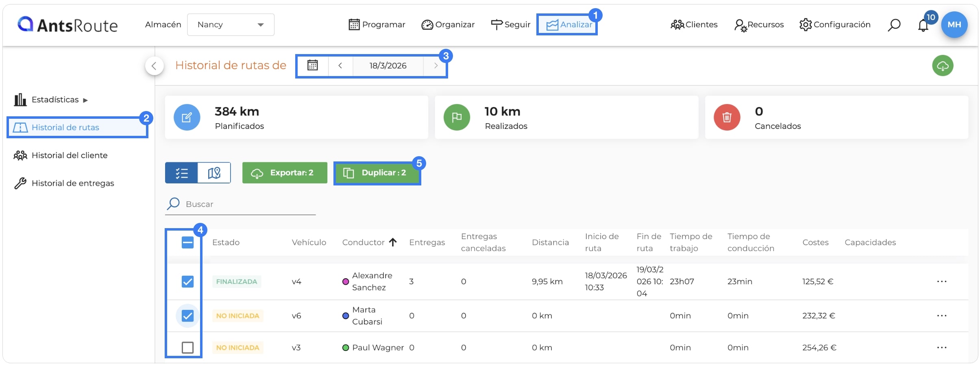Click the Exportar: 2 button

[285, 173]
